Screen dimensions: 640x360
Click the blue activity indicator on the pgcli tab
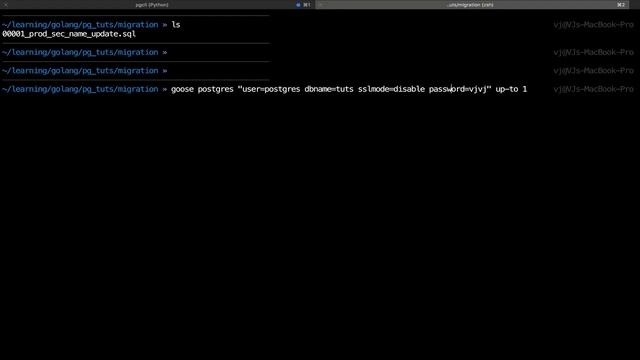298,5
